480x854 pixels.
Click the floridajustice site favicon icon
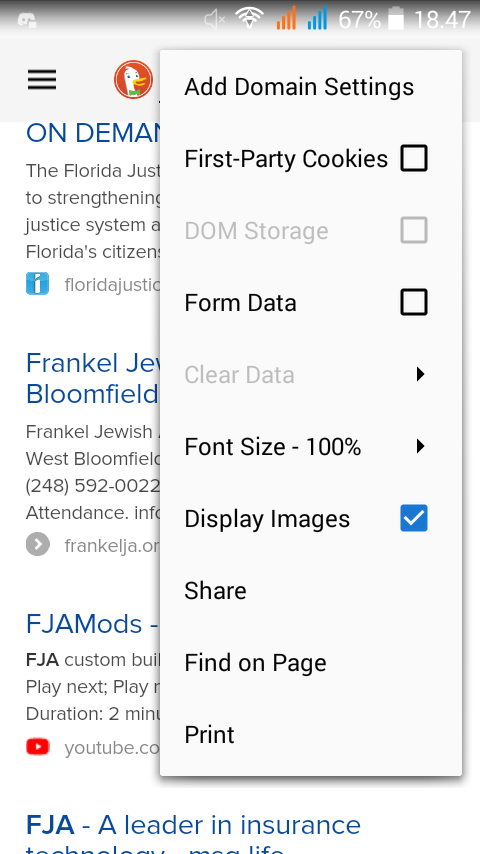[x=38, y=284]
